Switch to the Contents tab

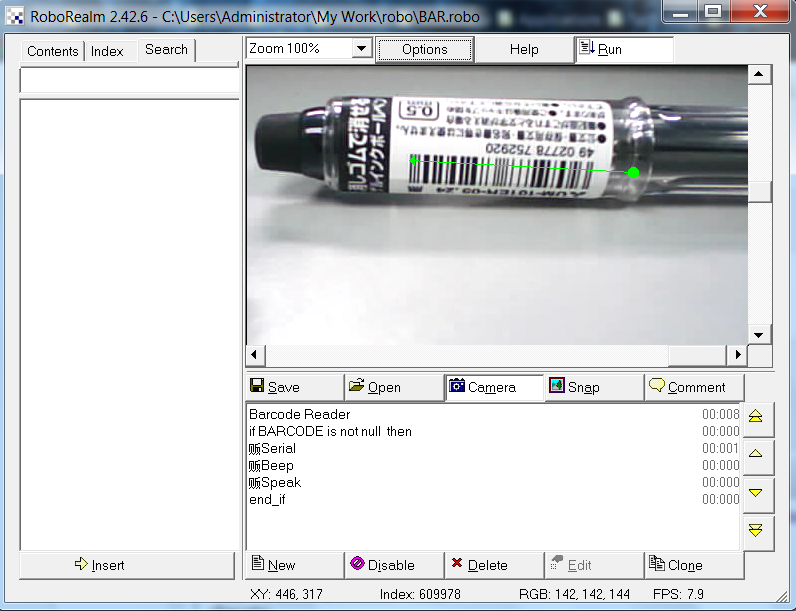coord(53,51)
